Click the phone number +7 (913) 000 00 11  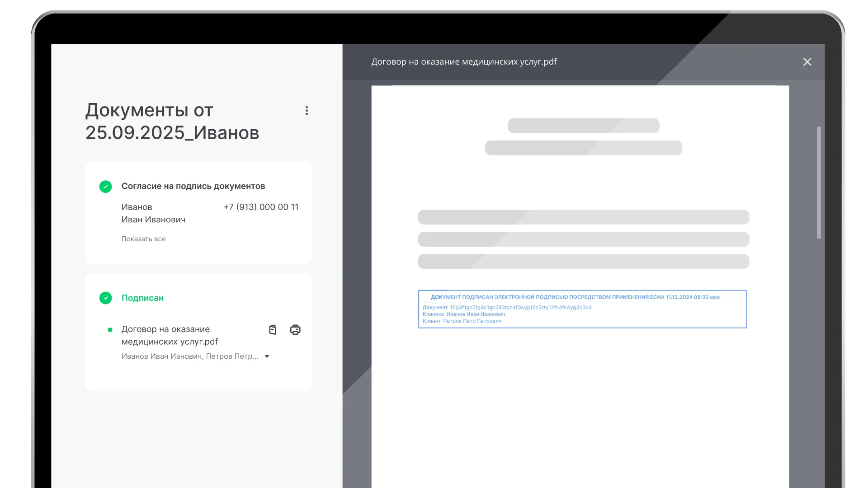261,207
